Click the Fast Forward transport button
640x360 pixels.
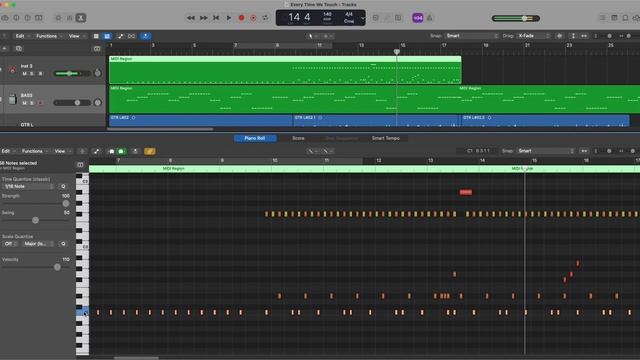coord(203,18)
